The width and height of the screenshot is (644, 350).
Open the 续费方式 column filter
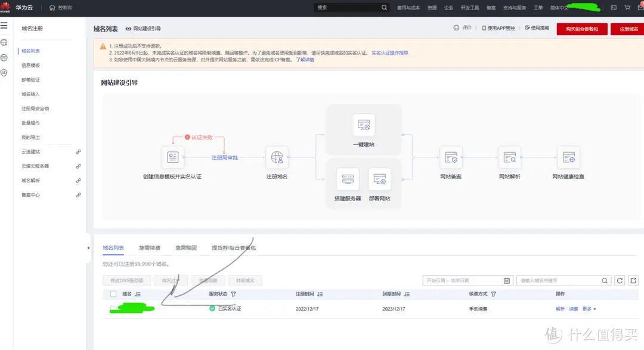(493, 294)
